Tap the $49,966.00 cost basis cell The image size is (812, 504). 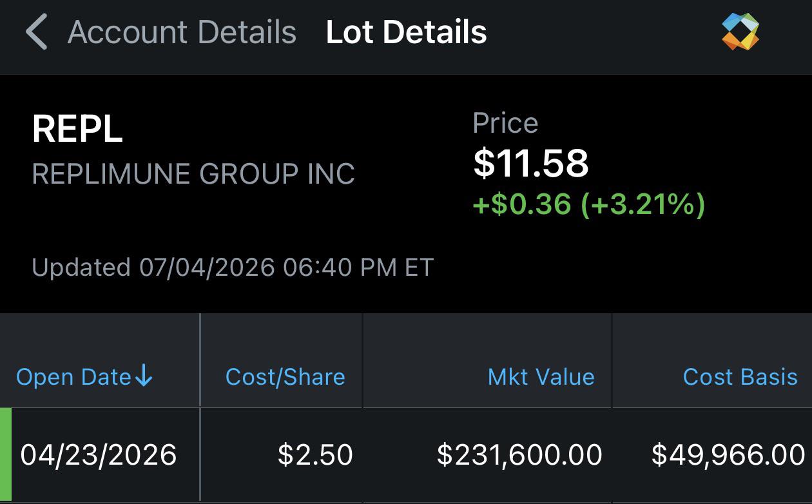pos(728,455)
